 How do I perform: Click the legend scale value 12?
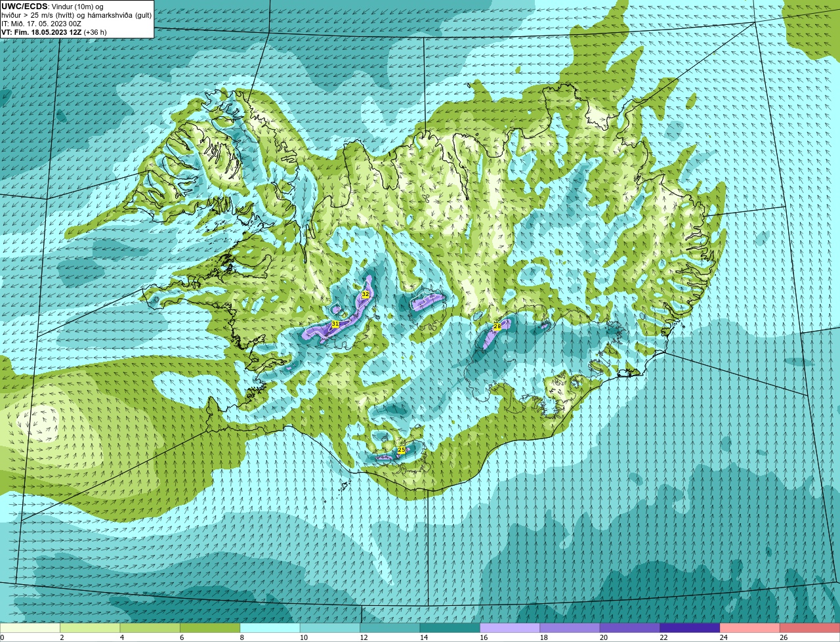(x=364, y=637)
